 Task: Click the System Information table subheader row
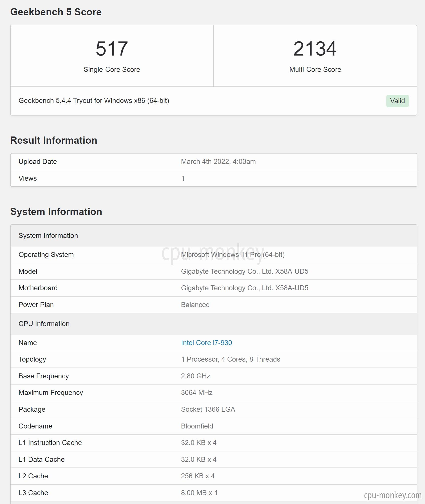tap(213, 235)
